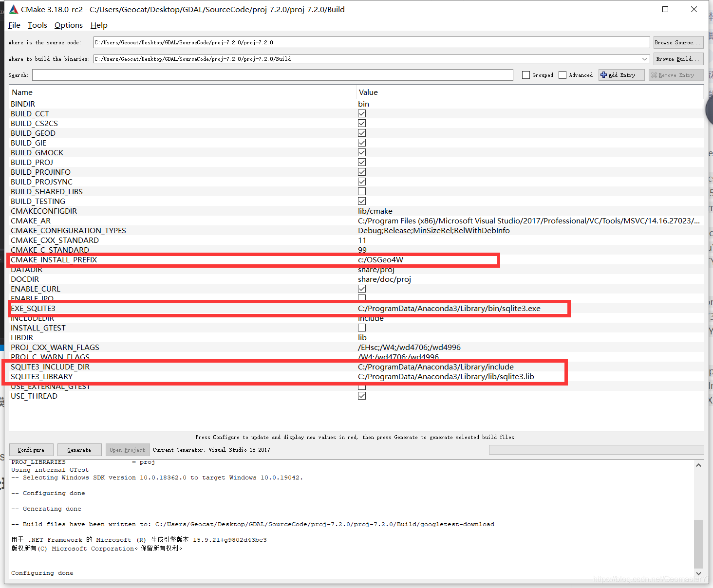
Task: Toggle the BUILD_PROJINFO checkbox
Action: coord(362,172)
